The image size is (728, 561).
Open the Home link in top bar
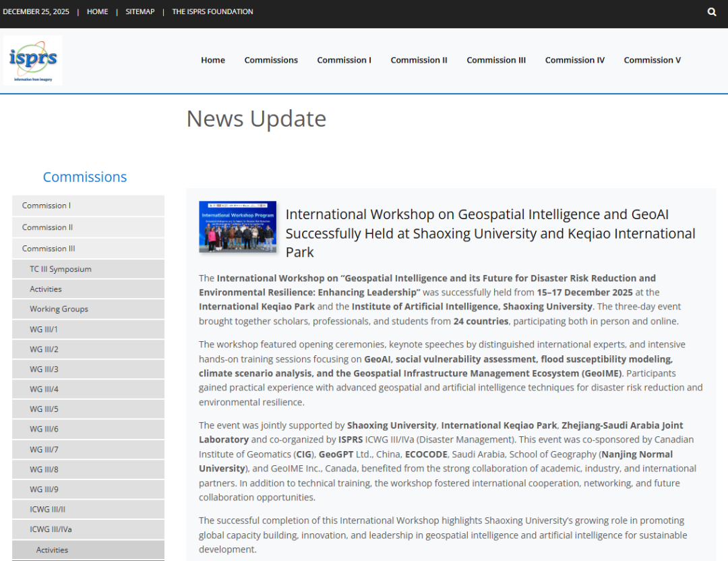point(97,11)
